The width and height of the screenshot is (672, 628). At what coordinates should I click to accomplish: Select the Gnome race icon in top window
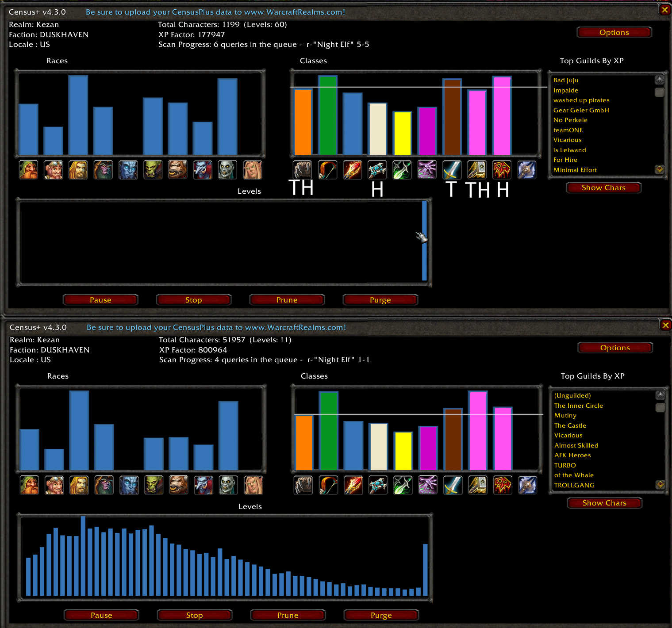coord(54,170)
